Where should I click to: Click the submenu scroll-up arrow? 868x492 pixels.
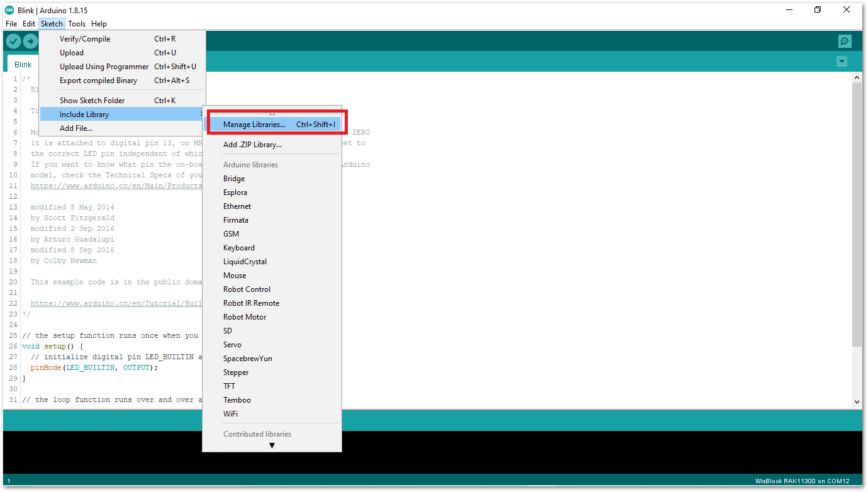tap(272, 112)
